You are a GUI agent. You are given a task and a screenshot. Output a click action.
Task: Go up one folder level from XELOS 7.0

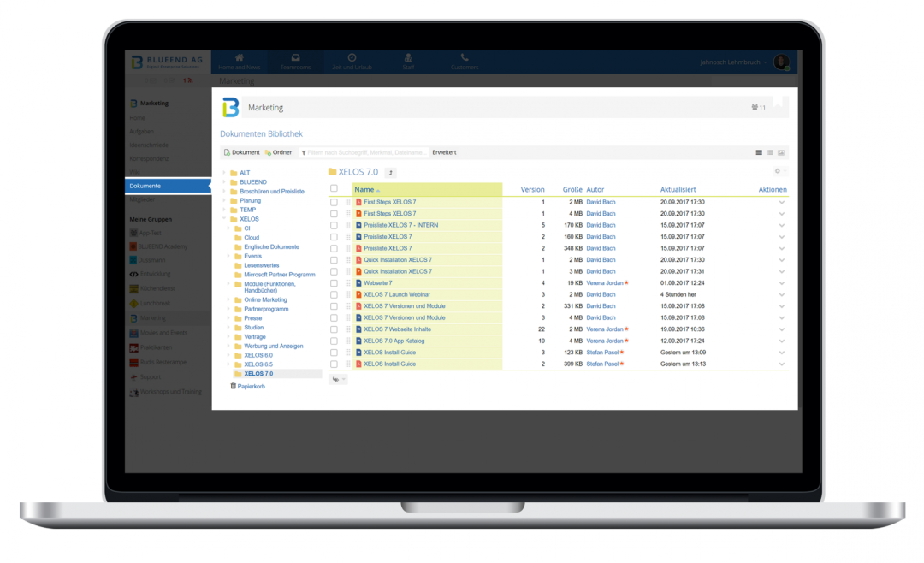click(391, 173)
